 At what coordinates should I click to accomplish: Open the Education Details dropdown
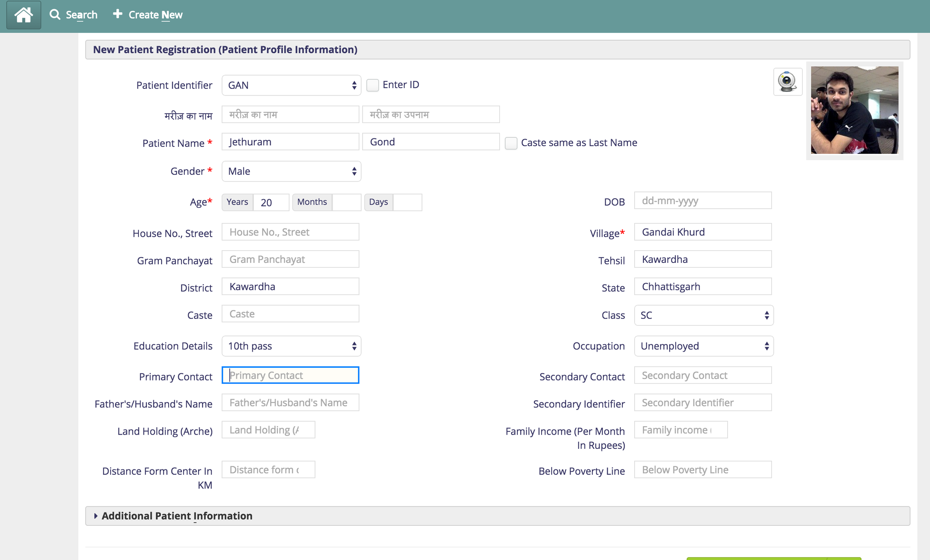coord(291,346)
